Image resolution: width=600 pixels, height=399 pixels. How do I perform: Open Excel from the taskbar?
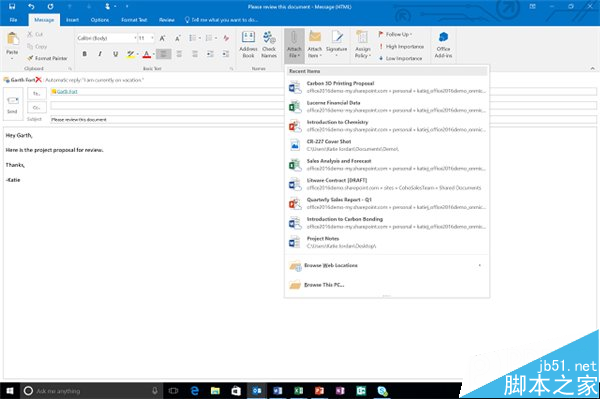click(298, 391)
